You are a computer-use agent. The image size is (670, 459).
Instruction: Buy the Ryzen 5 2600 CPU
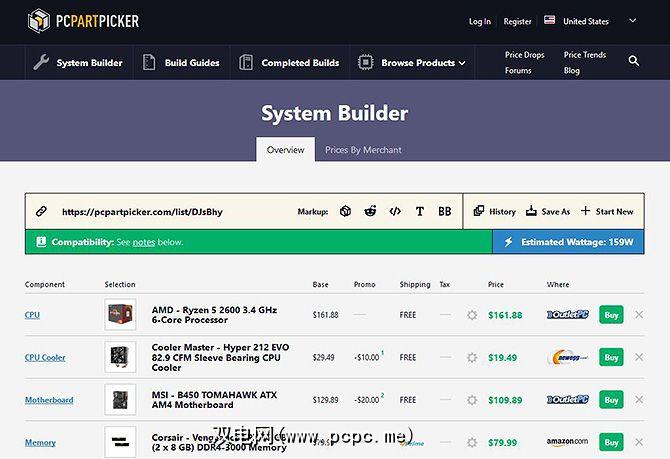611,315
